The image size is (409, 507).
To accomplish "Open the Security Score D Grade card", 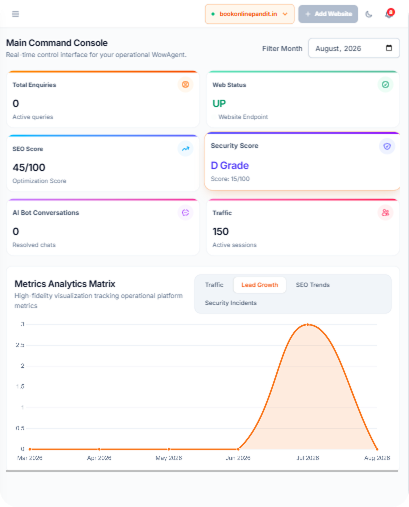I will [x=302, y=161].
